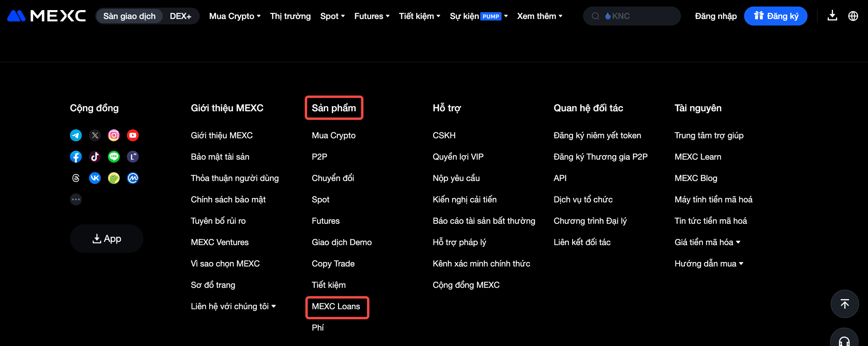Open the X (Twitter) community icon

95,135
